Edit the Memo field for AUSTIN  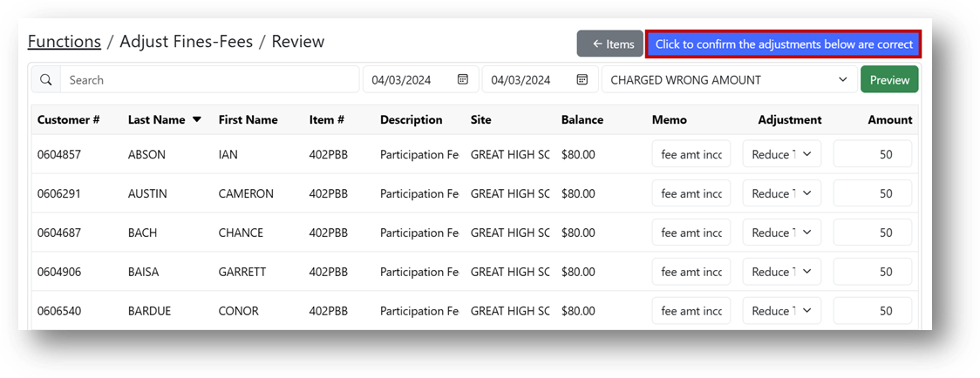coord(691,193)
